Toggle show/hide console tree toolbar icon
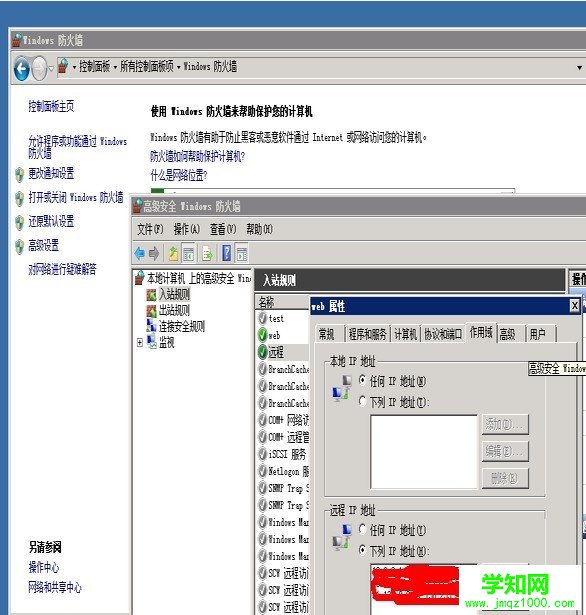Image resolution: width=586 pixels, height=615 pixels. [188, 253]
